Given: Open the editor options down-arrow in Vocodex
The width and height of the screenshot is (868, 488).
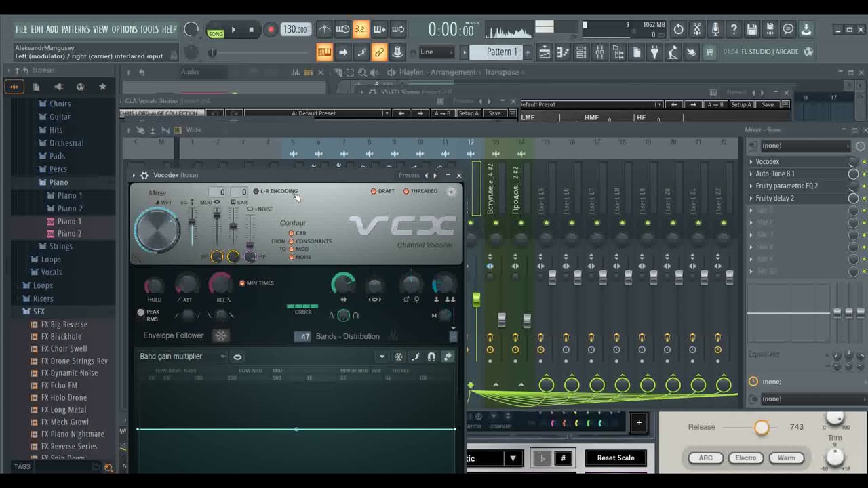Looking at the screenshot, I should [382, 357].
